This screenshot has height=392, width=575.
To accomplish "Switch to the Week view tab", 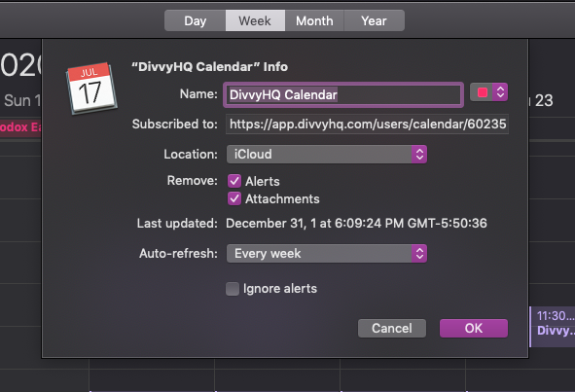I will click(x=255, y=20).
